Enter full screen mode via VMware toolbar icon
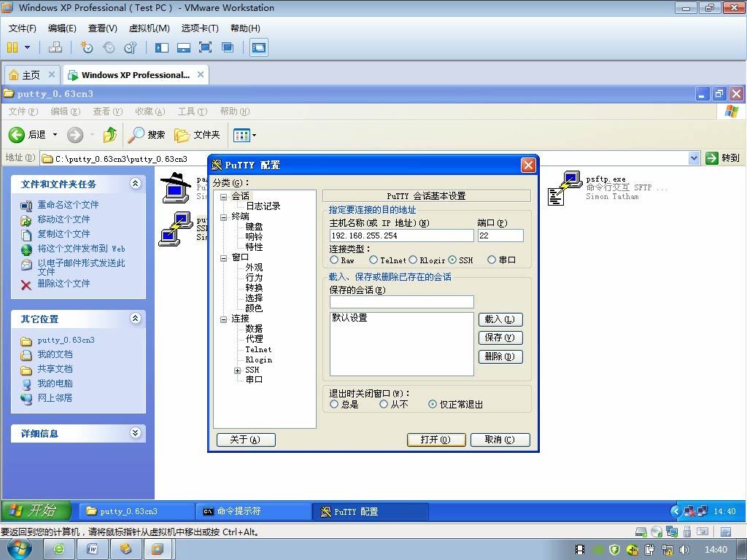The height and width of the screenshot is (560, 747). point(205,47)
